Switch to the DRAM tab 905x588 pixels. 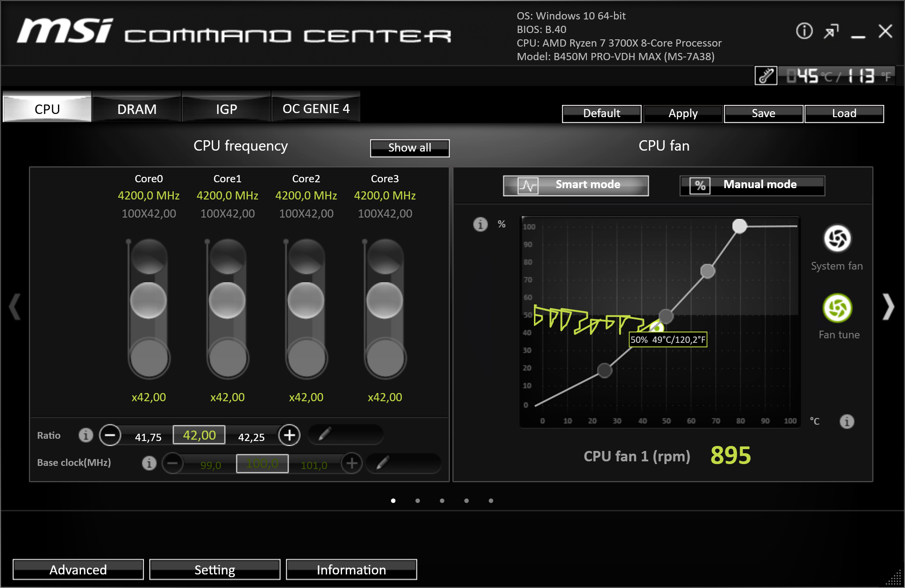137,108
